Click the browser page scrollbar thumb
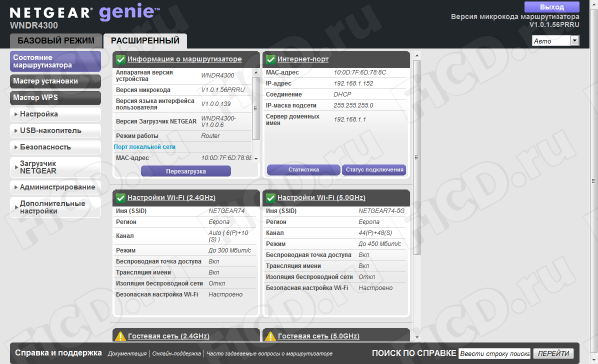 tap(593, 181)
